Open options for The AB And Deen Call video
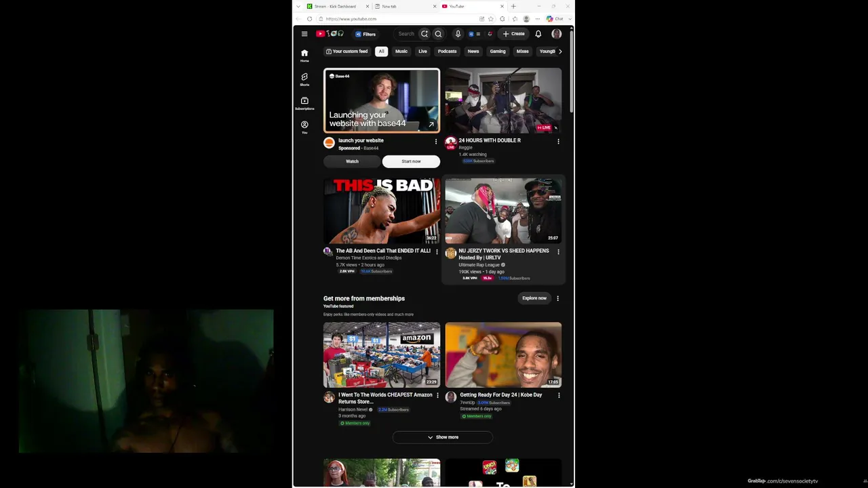Viewport: 868px width, 488px height. (x=436, y=251)
